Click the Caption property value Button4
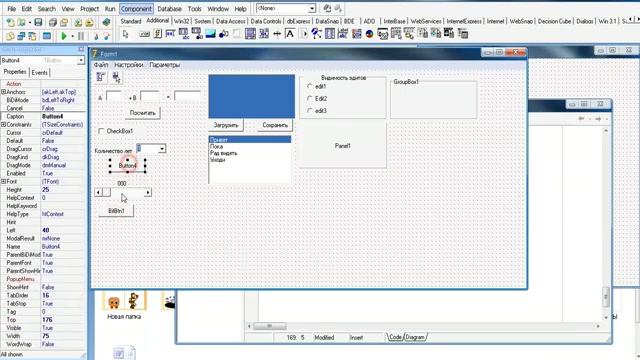 click(63, 116)
